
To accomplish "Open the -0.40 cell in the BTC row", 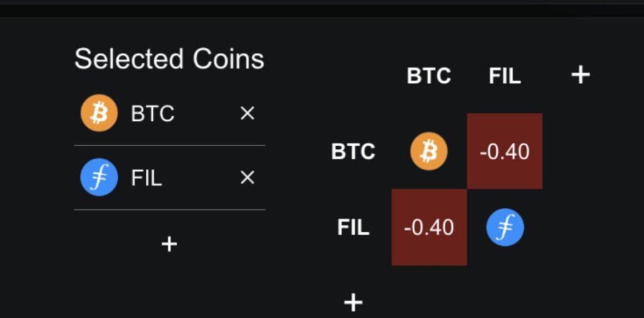I will point(504,152).
